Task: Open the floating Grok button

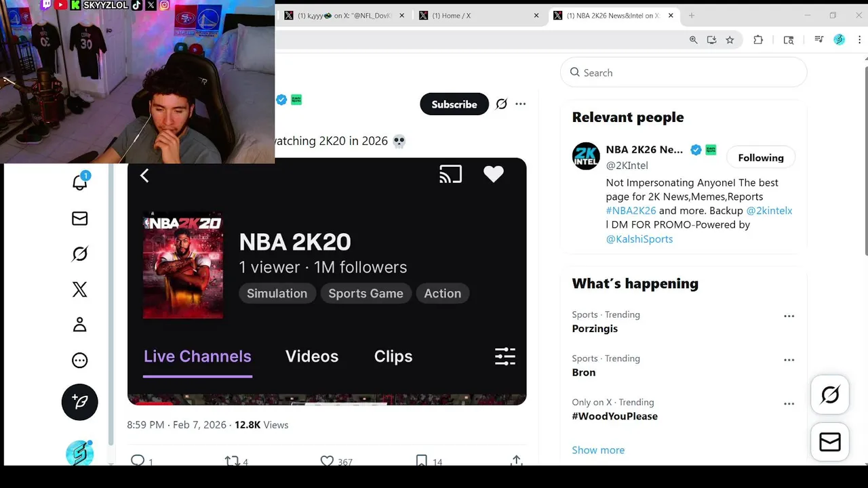Action: tap(830, 394)
